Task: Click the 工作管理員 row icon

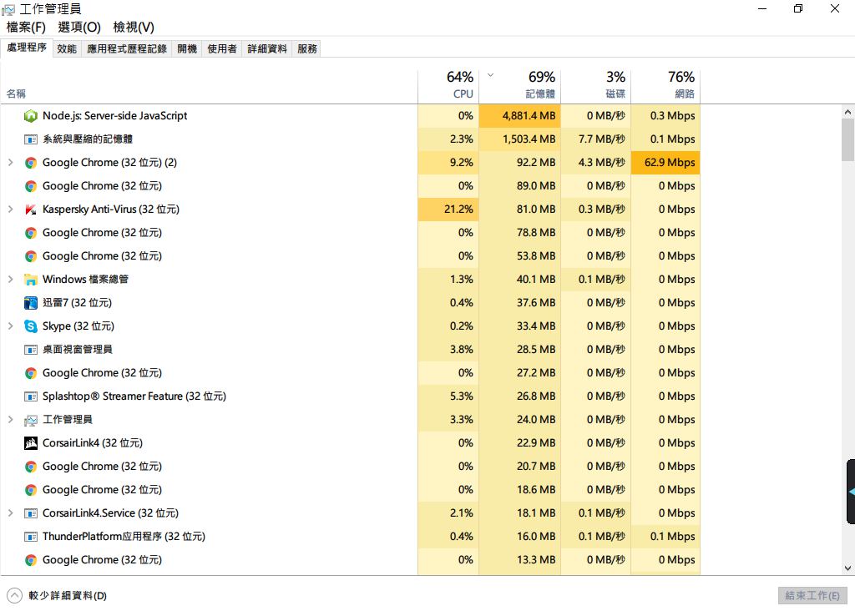Action: (31, 420)
